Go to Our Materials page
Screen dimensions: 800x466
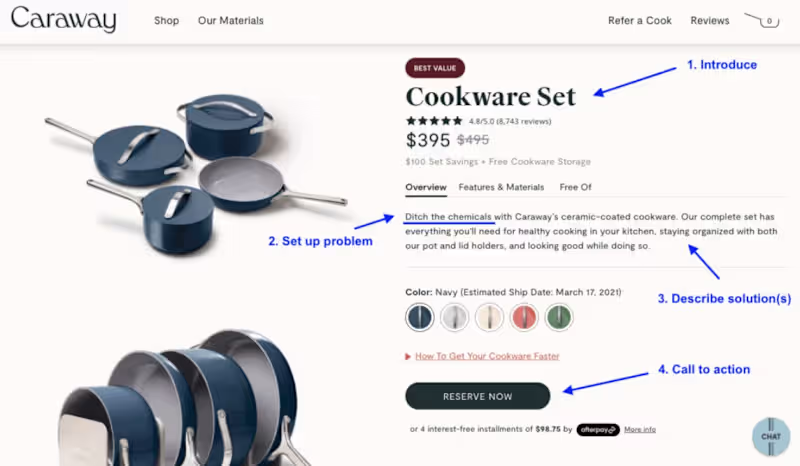point(231,20)
